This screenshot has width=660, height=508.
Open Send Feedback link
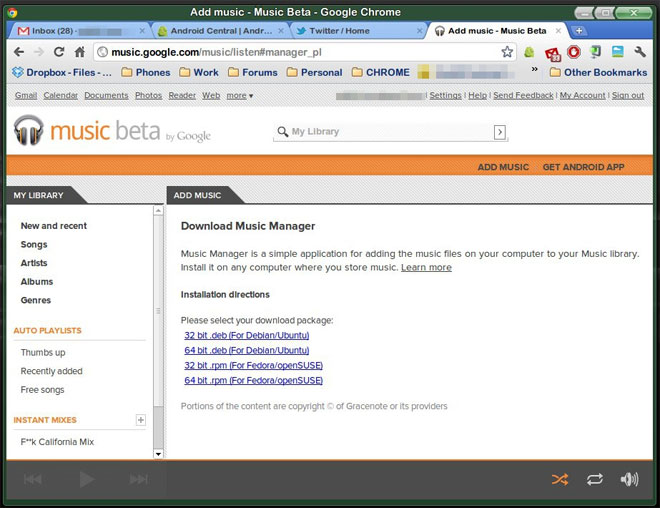coord(523,96)
